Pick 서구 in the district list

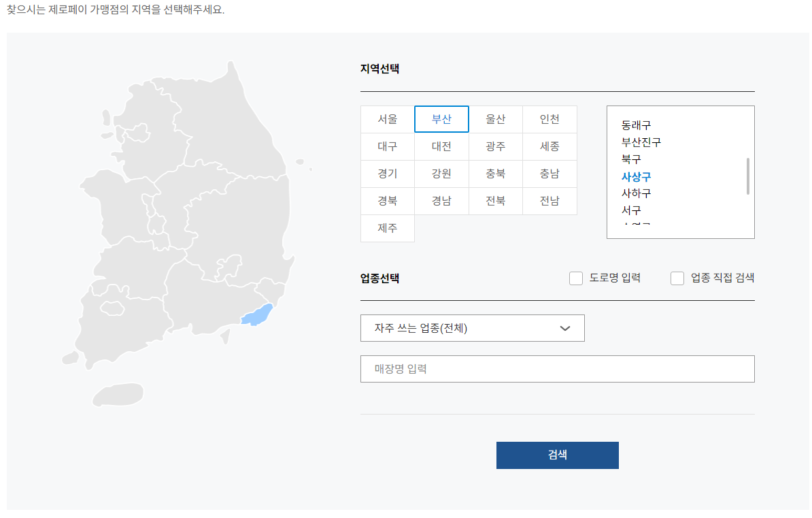pos(630,210)
